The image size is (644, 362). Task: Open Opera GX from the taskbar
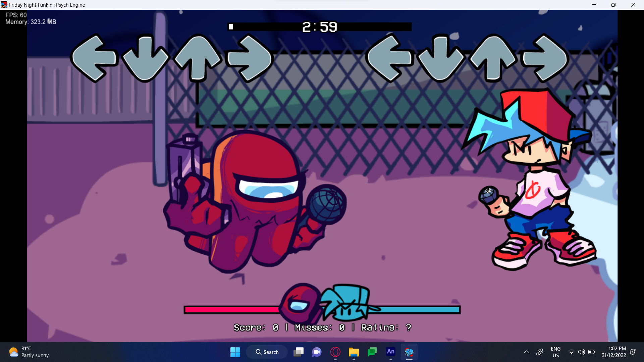click(336, 352)
